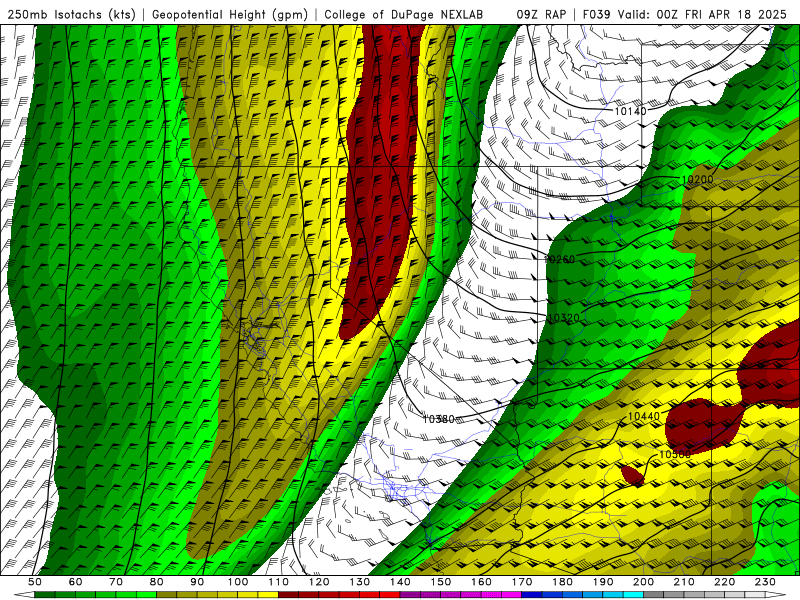Click the 100 tick label on color scale
800x600 pixels.
pyautogui.click(x=238, y=582)
